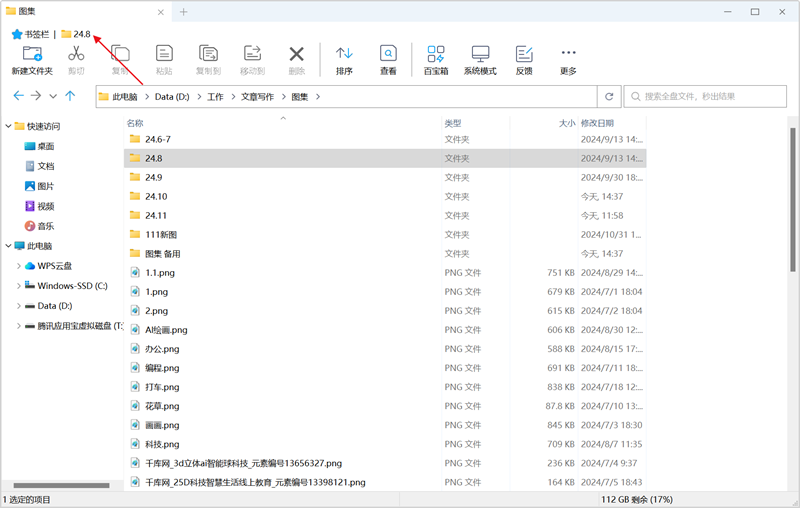Screen dimensions: 800x508
Task: Open the 排序 sort options
Action: pyautogui.click(x=344, y=60)
